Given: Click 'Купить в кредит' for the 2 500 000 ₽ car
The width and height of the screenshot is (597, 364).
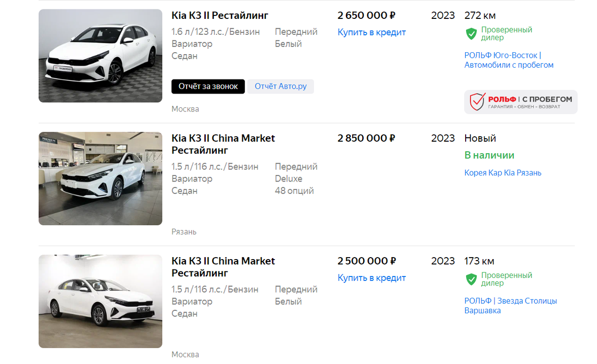Looking at the screenshot, I should point(372,278).
